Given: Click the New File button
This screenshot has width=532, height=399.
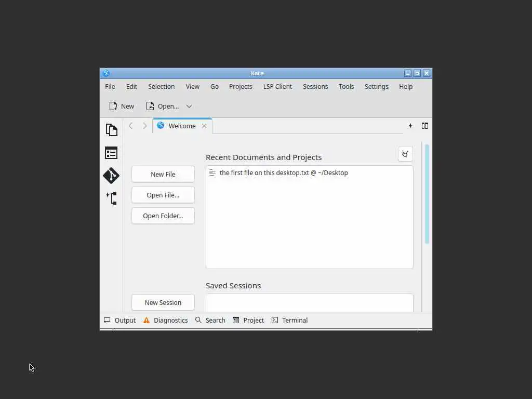Looking at the screenshot, I should pos(163,174).
